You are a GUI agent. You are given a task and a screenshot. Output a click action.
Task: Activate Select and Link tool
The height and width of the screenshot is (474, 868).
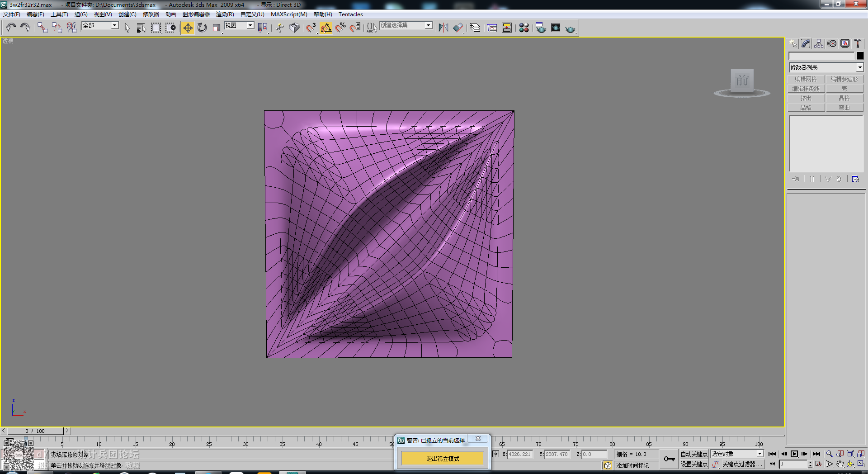(x=42, y=28)
